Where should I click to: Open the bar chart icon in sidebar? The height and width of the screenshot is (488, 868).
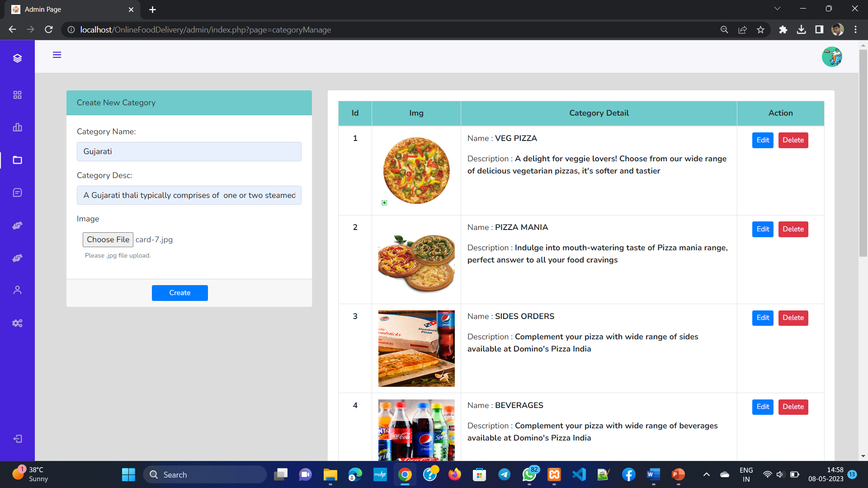[x=17, y=127]
